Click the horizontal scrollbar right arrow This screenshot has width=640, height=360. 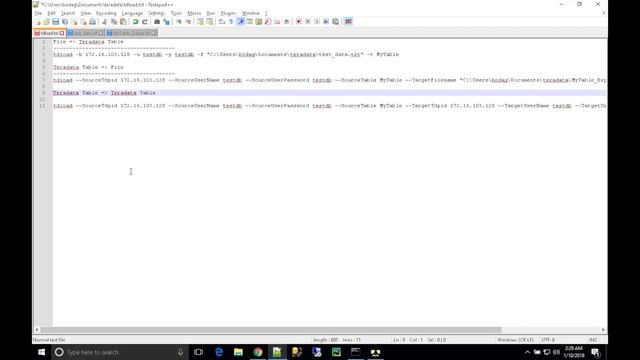(x=603, y=330)
